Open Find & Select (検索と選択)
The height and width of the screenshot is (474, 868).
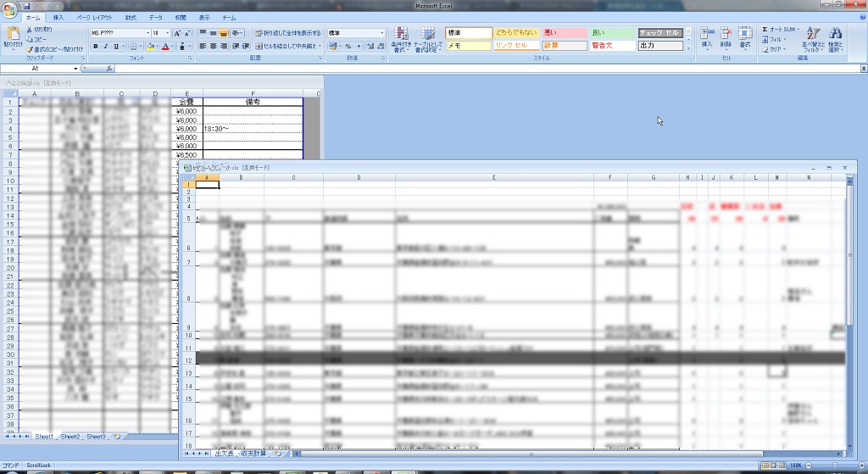click(835, 39)
